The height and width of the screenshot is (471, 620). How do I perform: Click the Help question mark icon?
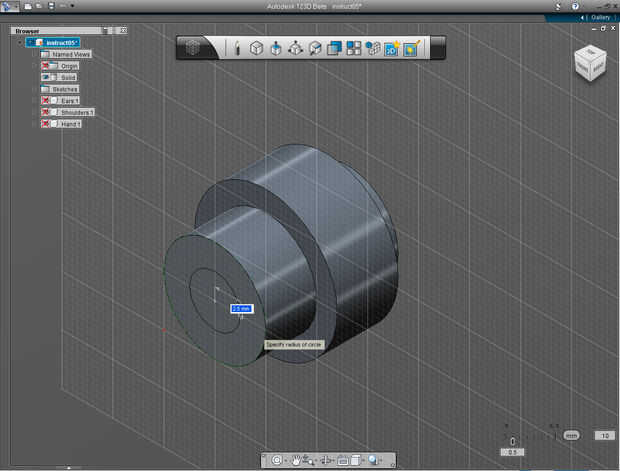(575, 6)
